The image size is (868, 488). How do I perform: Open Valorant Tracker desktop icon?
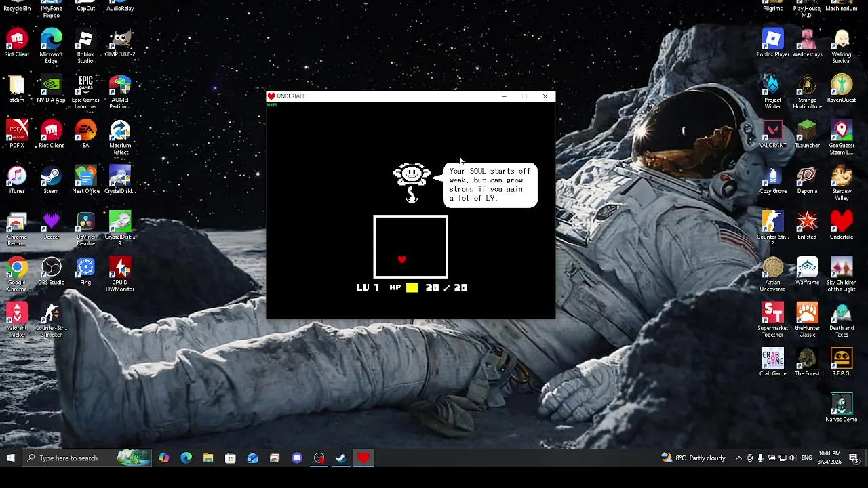(x=17, y=320)
